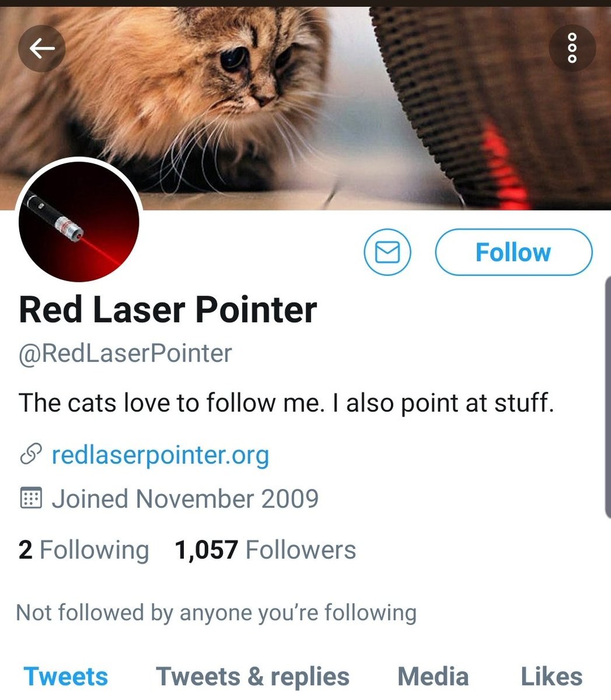Screen dimensions: 611x700
Task: Click the chain link icon
Action: pyautogui.click(x=31, y=455)
